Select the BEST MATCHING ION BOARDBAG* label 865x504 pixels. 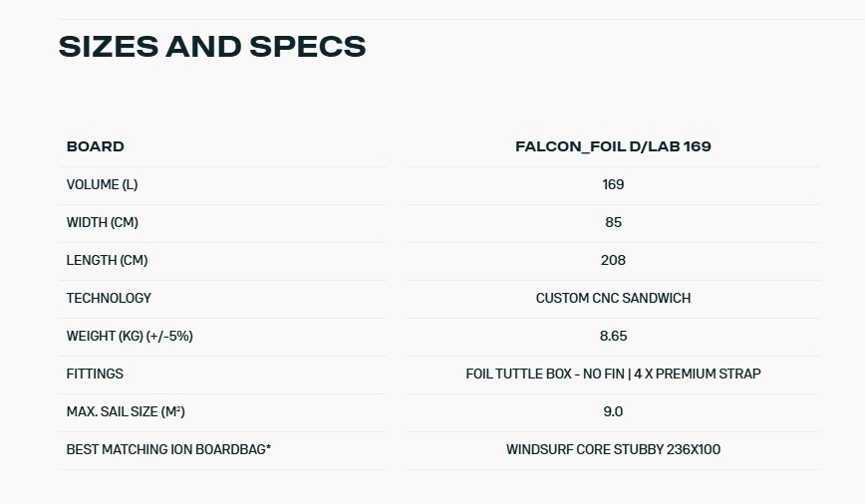168,449
